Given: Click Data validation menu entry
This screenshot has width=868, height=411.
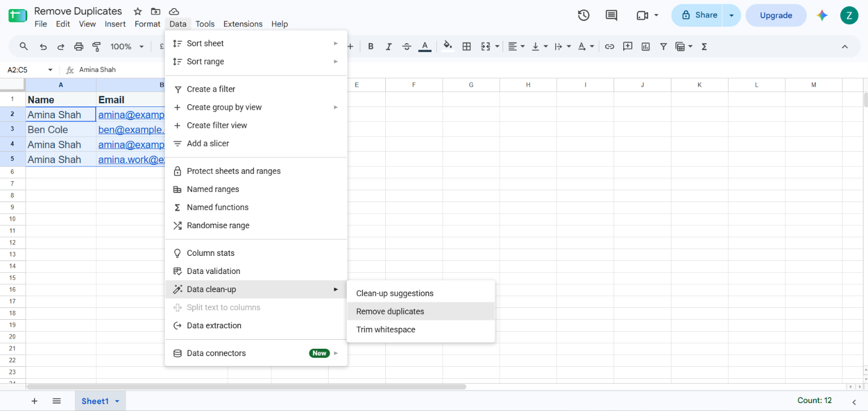Looking at the screenshot, I should point(256,271).
